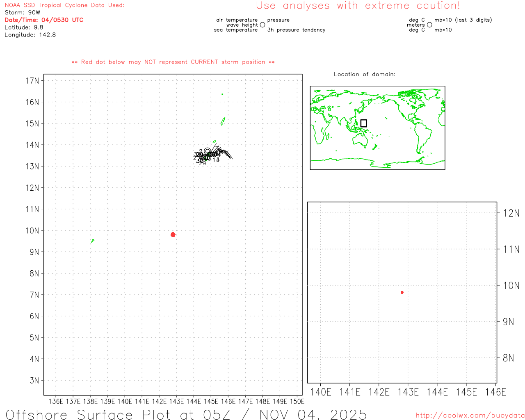
Task: Click the 'Date/Time: 04/0530 UTC' text
Action: point(44,20)
